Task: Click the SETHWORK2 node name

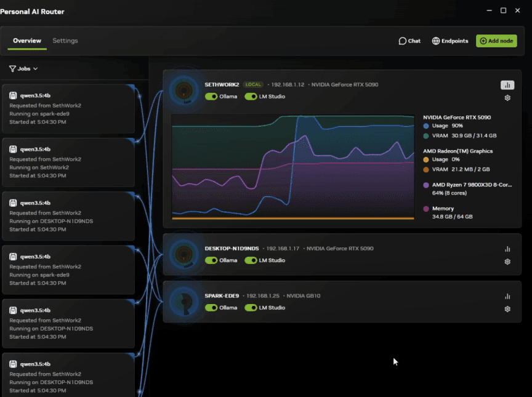Action: click(222, 85)
